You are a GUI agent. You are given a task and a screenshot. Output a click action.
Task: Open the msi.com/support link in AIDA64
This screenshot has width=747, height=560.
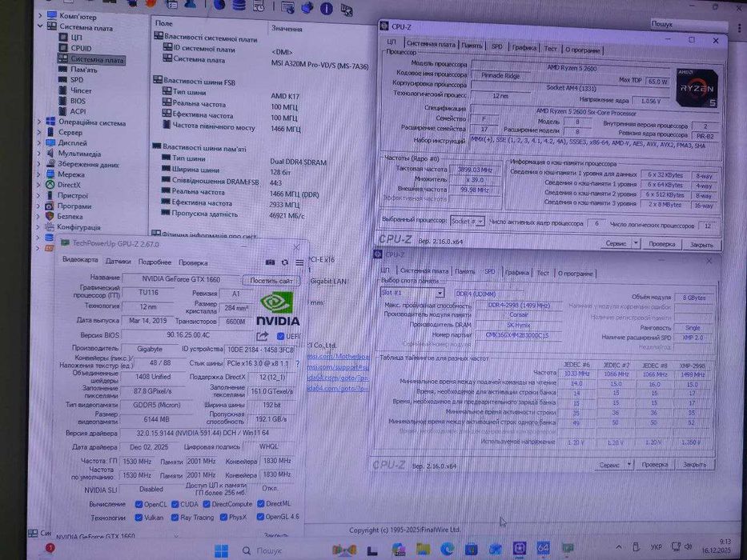click(338, 367)
